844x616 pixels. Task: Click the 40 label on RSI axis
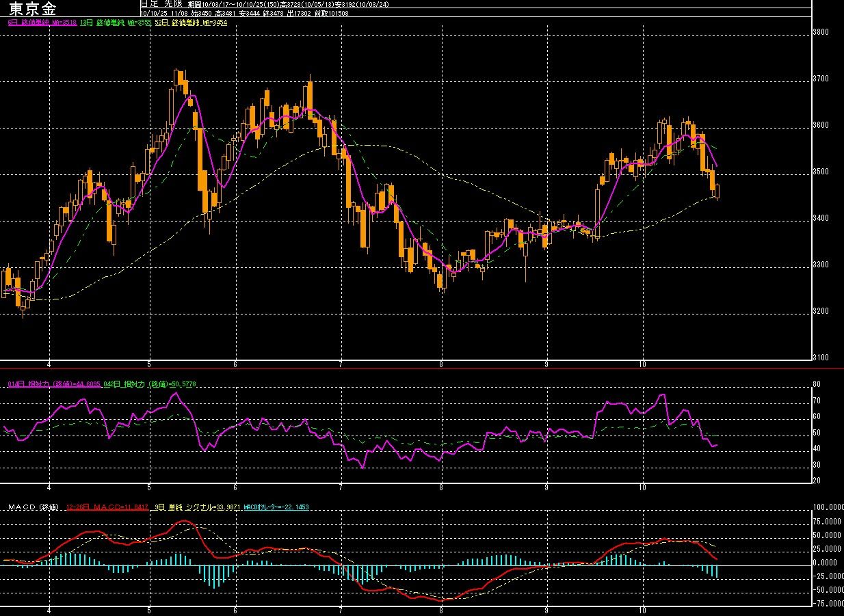click(x=817, y=449)
